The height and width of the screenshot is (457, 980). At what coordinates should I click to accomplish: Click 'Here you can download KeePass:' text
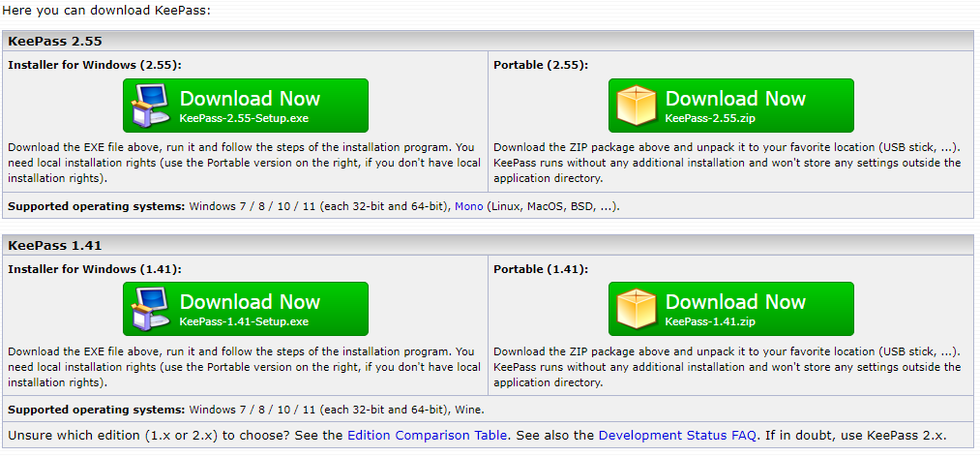[x=105, y=11]
